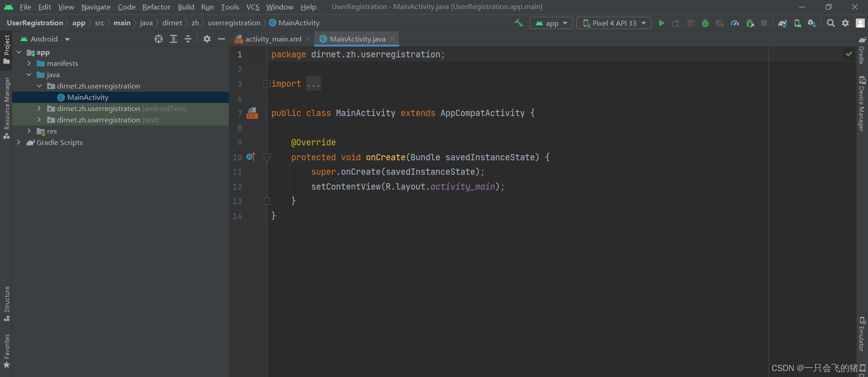868x377 pixels.
Task: Click the Apply Code Changes icon
Action: tap(691, 23)
